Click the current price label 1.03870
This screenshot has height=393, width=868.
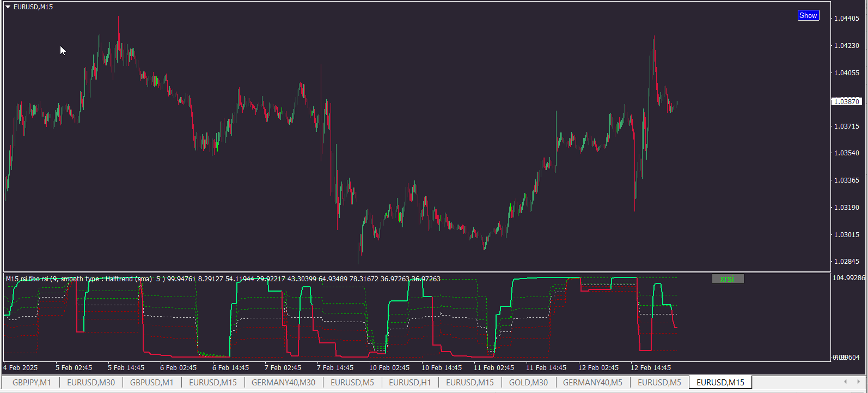[x=847, y=101]
